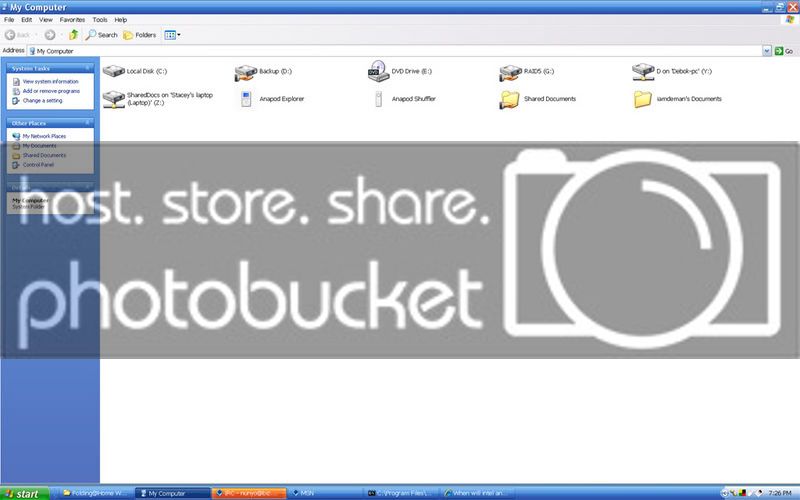800x500 pixels.
Task: Click Change a setting link
Action: click(x=42, y=101)
